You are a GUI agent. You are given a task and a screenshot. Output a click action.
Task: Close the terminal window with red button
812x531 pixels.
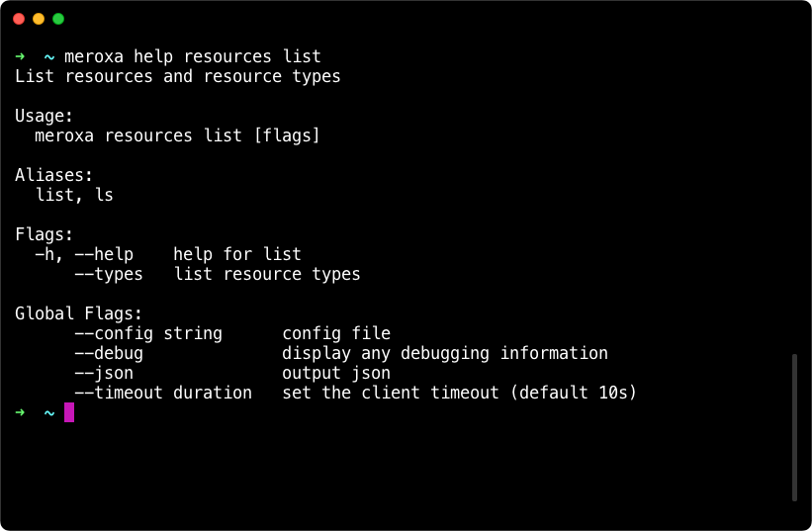(x=19, y=19)
